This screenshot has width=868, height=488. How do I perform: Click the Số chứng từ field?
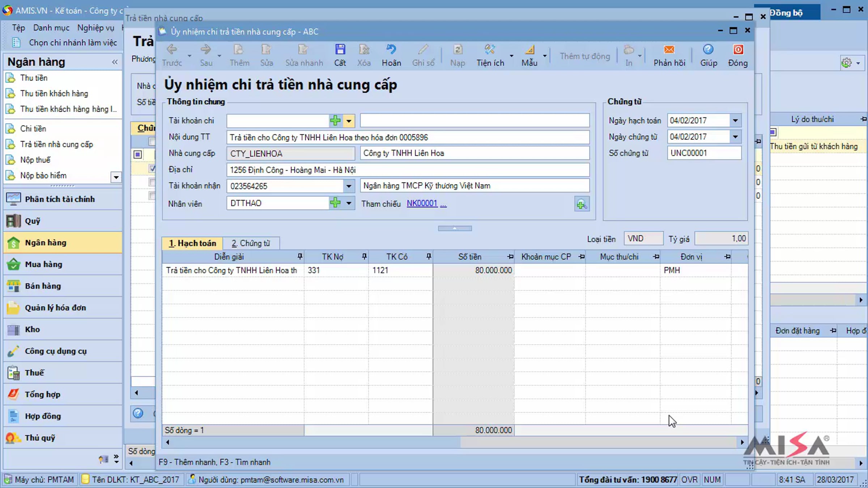click(x=704, y=153)
